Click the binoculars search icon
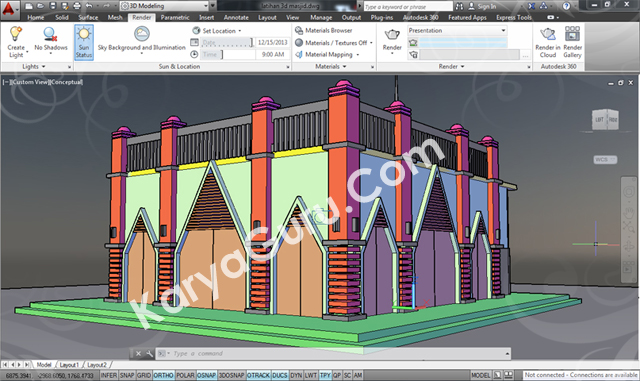The image size is (640, 381). 460,6
